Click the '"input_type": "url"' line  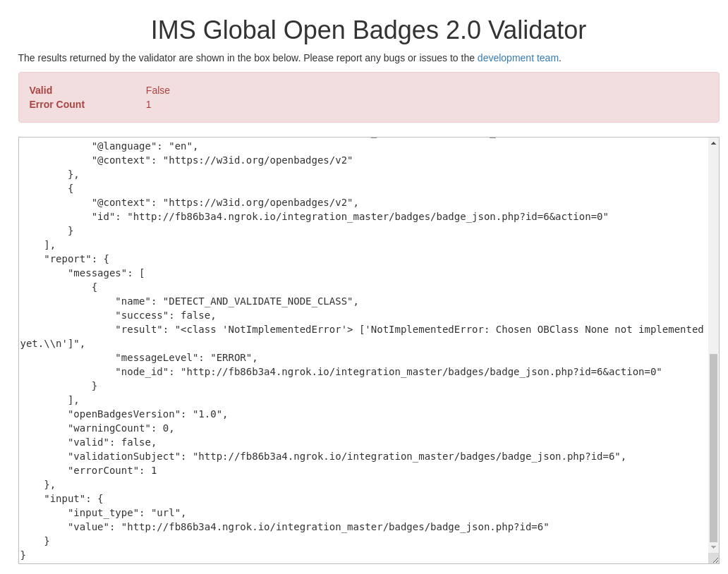[127, 513]
